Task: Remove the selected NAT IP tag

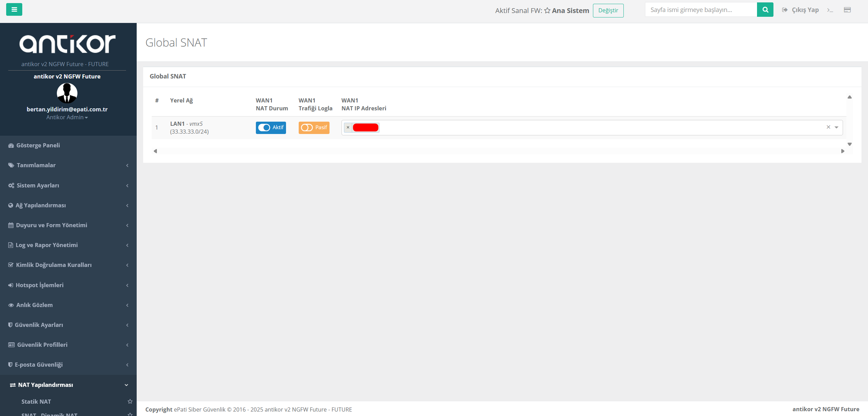Action: click(348, 127)
